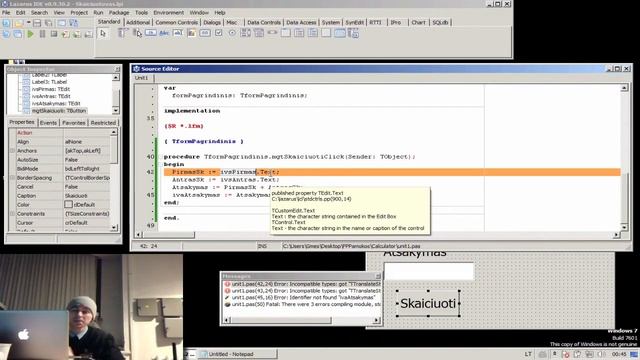Pick the TScrollBar component from palette
The height and width of the screenshot is (360, 640).
pyautogui.click(x=272, y=33)
